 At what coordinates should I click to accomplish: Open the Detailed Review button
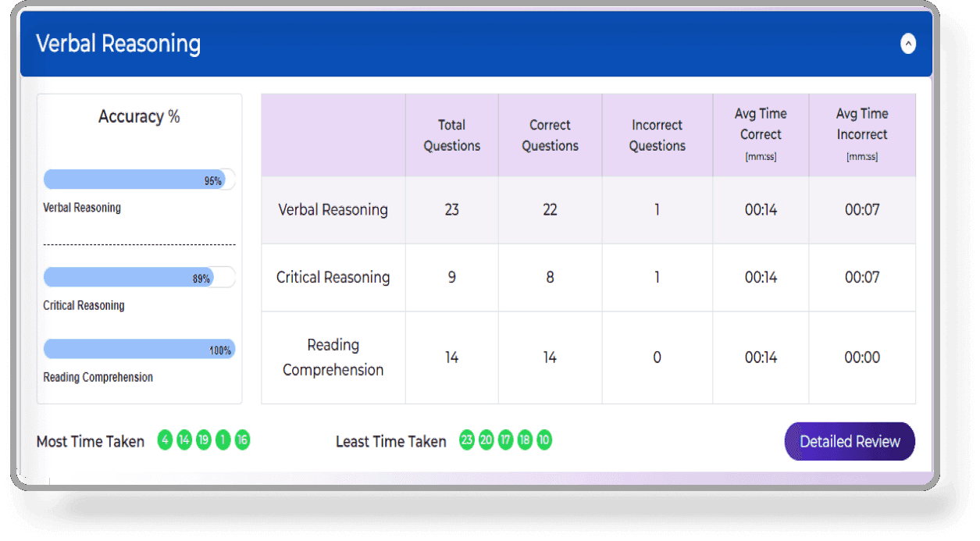pyautogui.click(x=850, y=441)
